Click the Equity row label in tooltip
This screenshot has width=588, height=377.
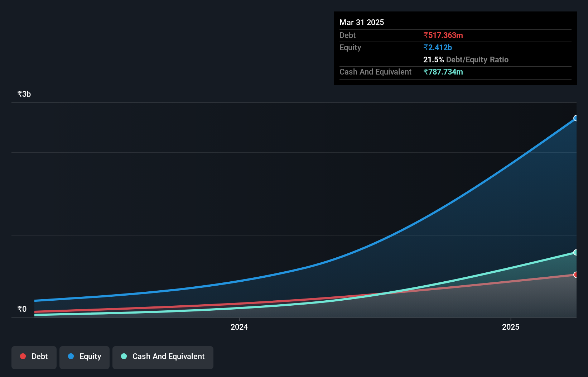click(x=350, y=47)
